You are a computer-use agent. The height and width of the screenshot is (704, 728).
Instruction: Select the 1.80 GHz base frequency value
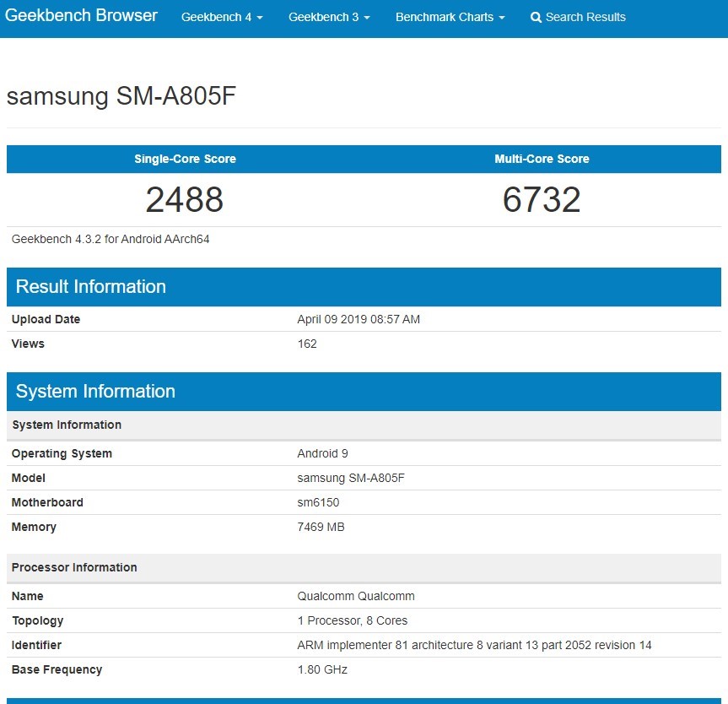click(x=322, y=669)
